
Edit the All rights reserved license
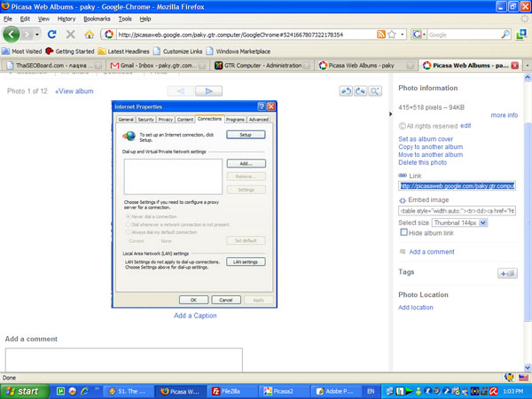click(465, 126)
